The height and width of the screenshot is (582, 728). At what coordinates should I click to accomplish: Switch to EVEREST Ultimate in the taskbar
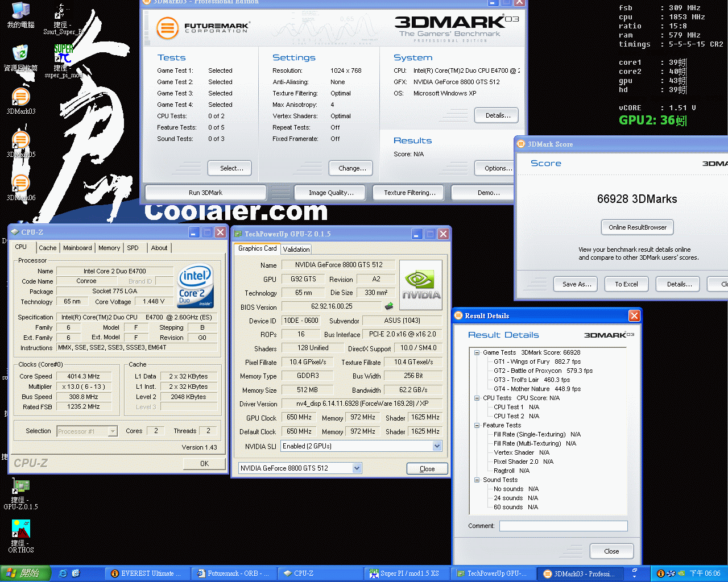[x=147, y=573]
